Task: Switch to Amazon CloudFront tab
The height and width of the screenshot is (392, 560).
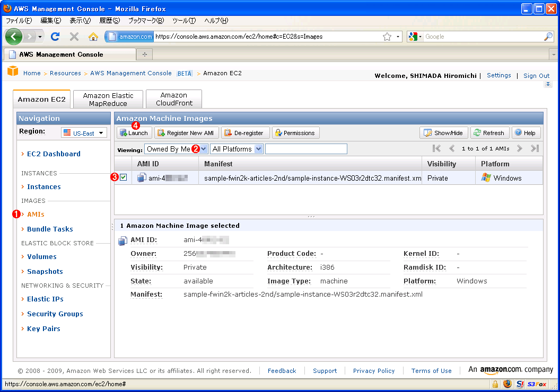Action: [x=174, y=99]
